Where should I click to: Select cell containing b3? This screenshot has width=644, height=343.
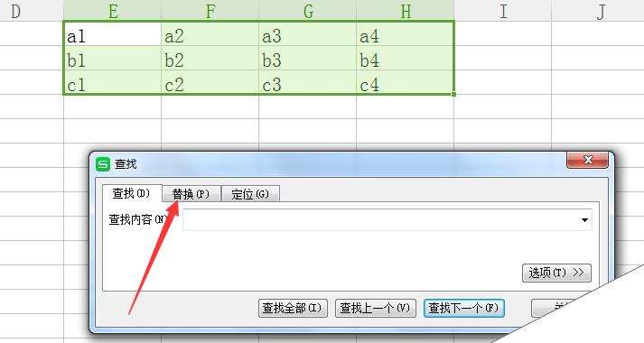click(x=308, y=58)
